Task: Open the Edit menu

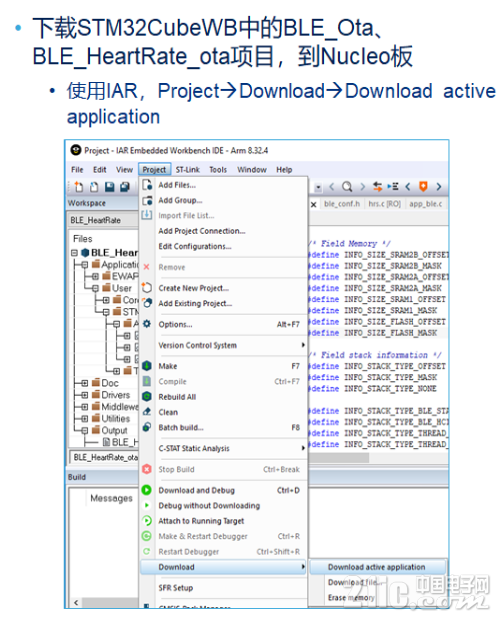Action: pyautogui.click(x=100, y=169)
